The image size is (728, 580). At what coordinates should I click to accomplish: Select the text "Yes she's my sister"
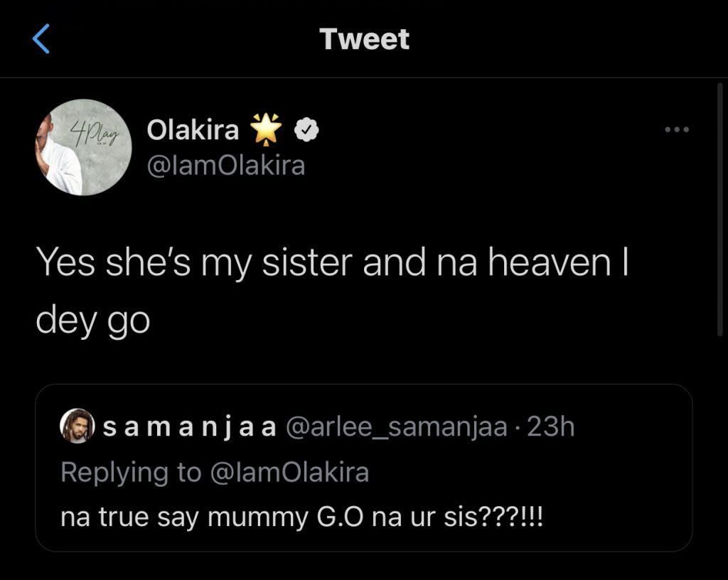coord(196,265)
